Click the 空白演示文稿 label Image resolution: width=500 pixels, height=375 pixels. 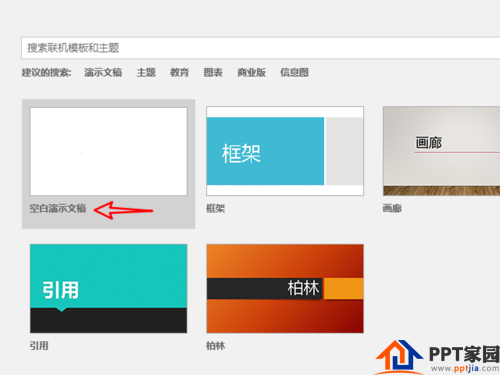58,209
